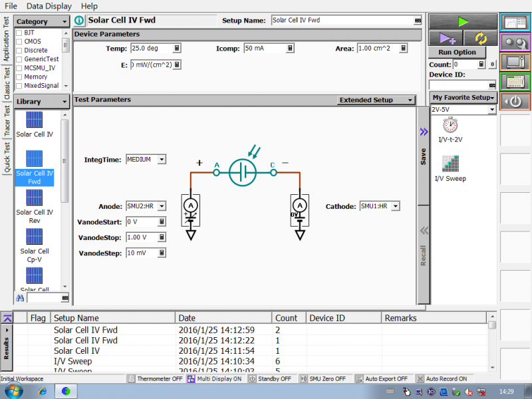Check the CMOS category checkbox
Image resolution: width=532 pixels, height=399 pixels.
19,42
